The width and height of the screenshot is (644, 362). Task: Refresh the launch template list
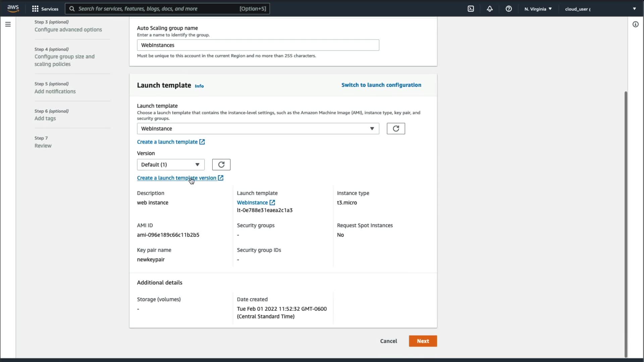tap(396, 129)
